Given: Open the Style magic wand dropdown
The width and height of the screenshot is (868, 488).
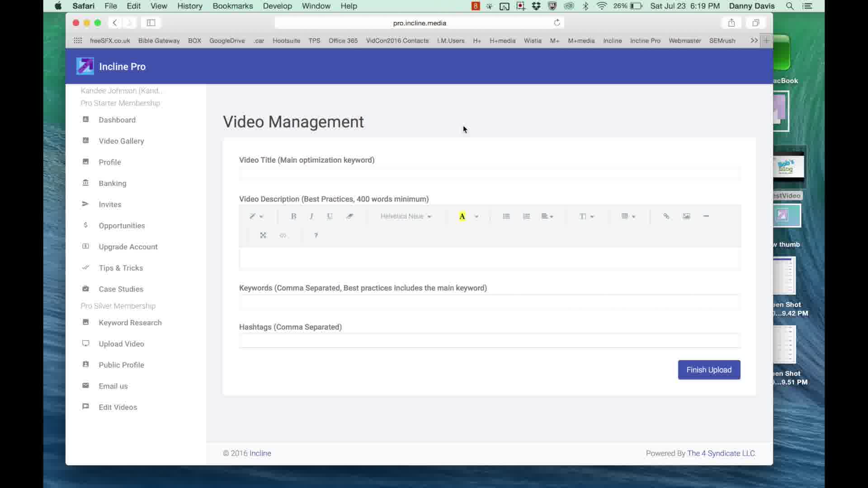Looking at the screenshot, I should pos(256,216).
